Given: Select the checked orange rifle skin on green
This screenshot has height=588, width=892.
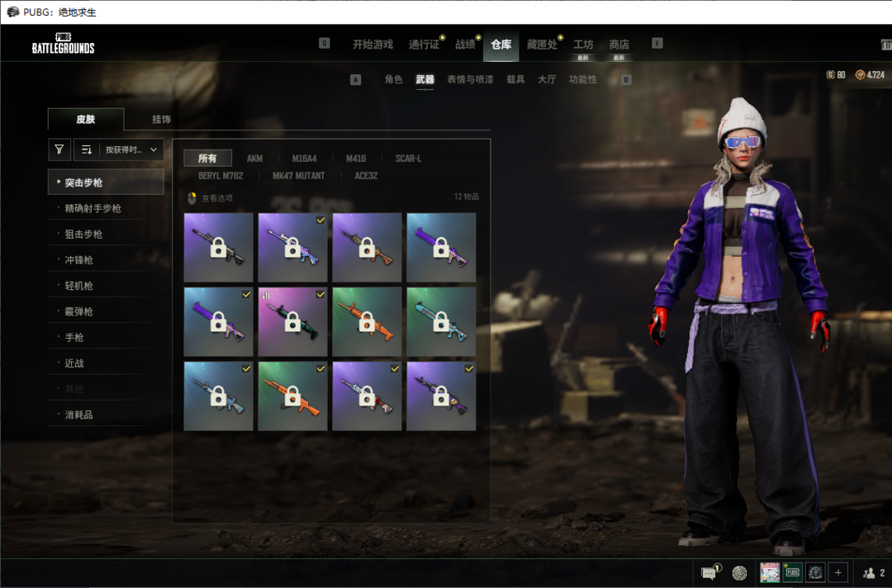Looking at the screenshot, I should point(292,396).
